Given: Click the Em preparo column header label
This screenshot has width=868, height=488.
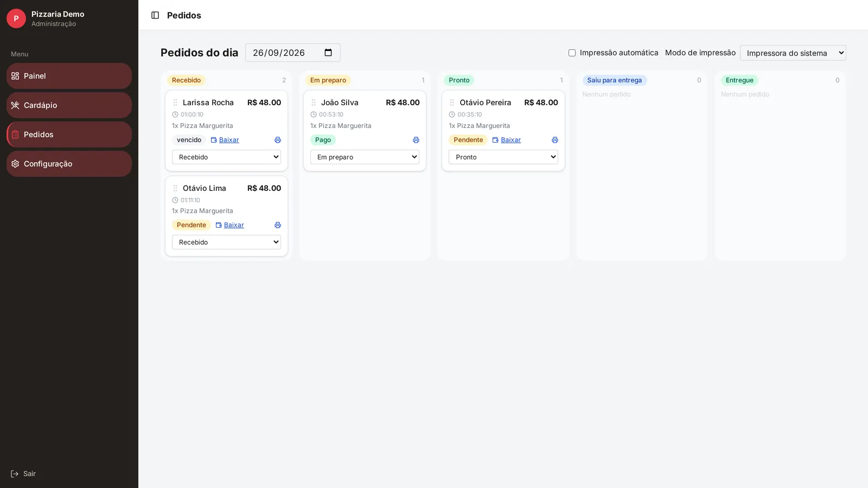Looking at the screenshot, I should point(328,80).
